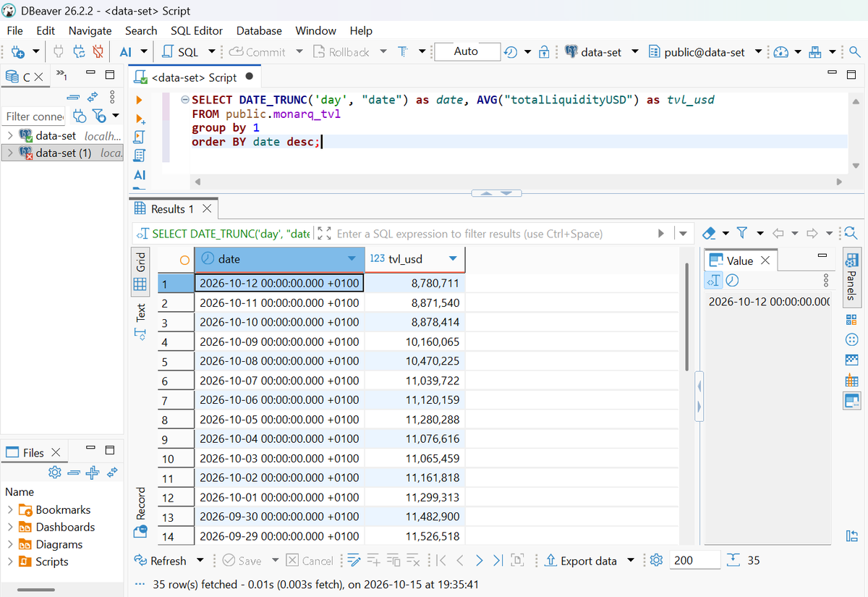Click link-with-editor arrows in Files panel
Screen dimensions: 868x597
point(112,473)
